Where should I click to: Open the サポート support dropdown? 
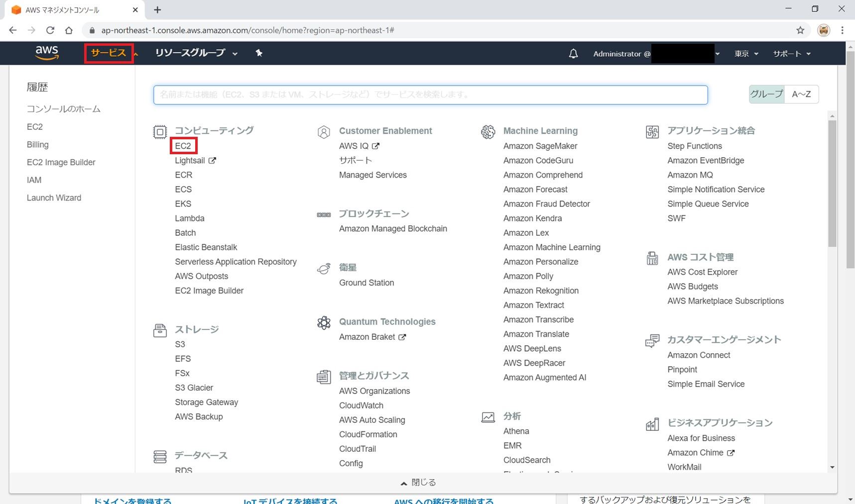(792, 54)
